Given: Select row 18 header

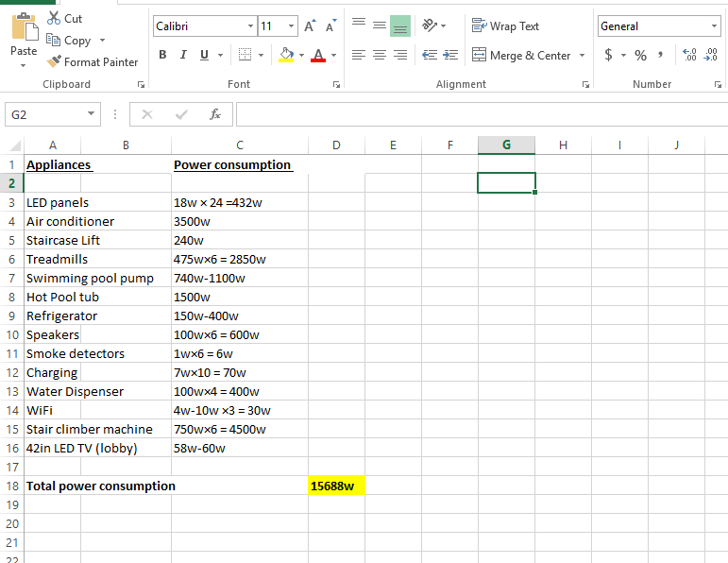Looking at the screenshot, I should tap(12, 486).
